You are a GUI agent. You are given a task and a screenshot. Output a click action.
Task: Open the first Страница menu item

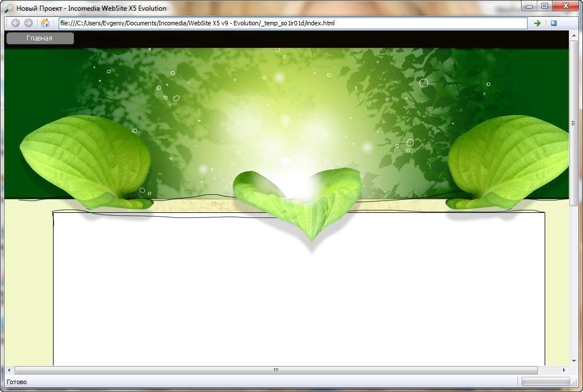[x=107, y=38]
